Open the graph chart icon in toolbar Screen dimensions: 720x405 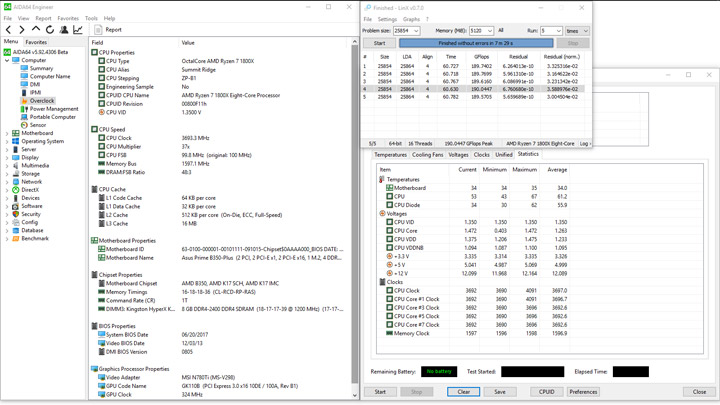[x=78, y=30]
